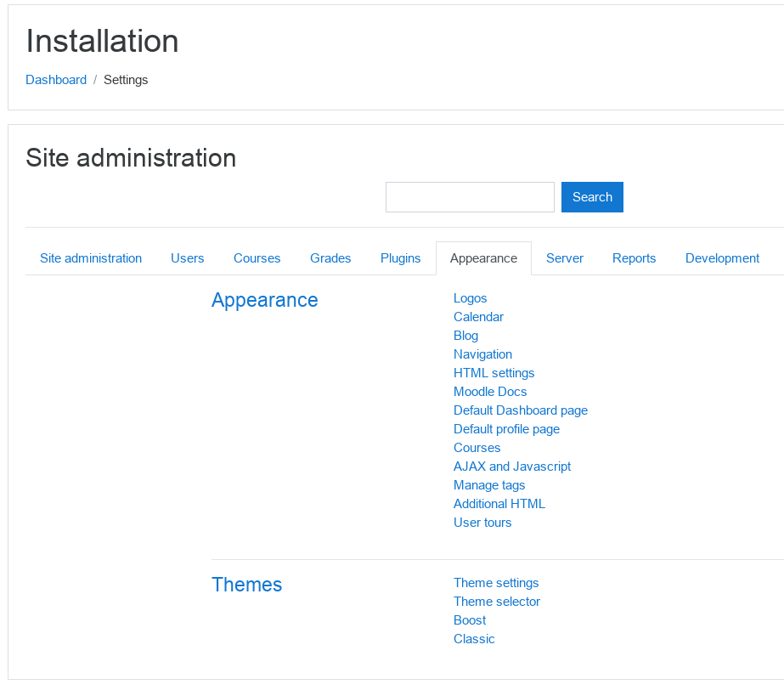Open the Theme selector link
The image size is (784, 690).
(x=497, y=602)
